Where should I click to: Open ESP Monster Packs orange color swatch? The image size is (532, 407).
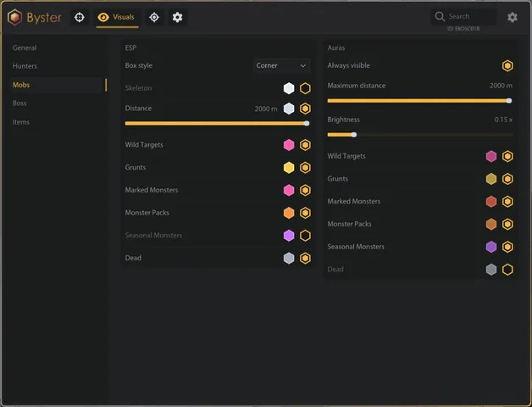[x=289, y=213]
